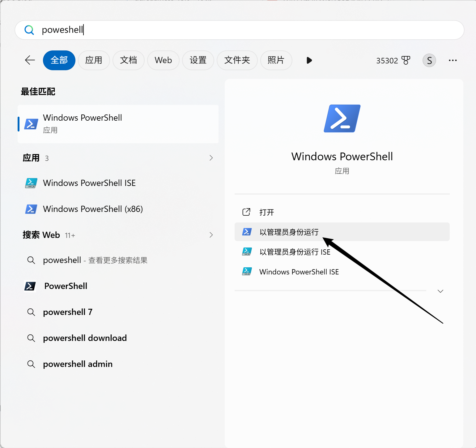Show more filter tabs with play arrow
This screenshot has height=448, width=476.
[309, 60]
